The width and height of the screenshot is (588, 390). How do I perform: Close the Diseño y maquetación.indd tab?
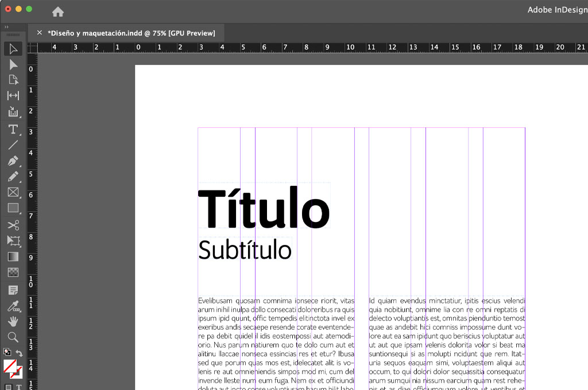tap(39, 33)
